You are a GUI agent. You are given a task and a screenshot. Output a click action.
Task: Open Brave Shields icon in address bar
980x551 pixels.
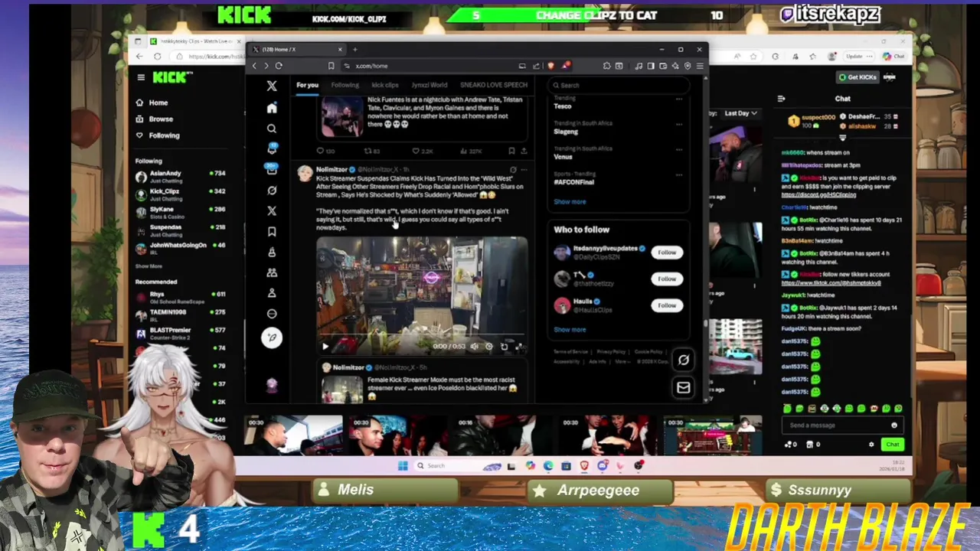tap(550, 66)
